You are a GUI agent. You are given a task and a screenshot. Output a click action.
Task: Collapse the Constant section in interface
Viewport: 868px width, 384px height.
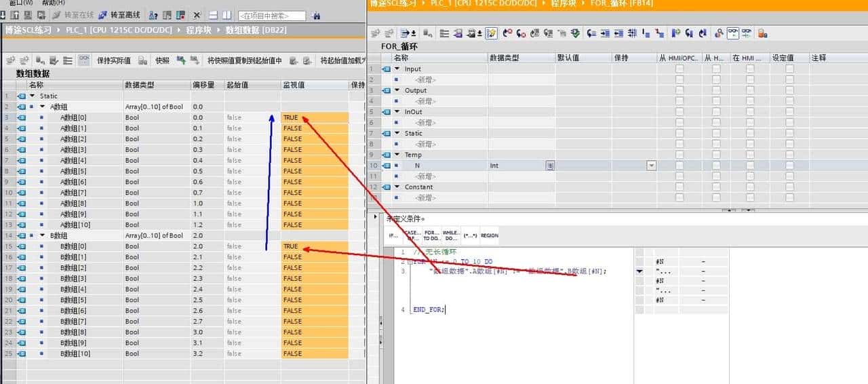coord(397,187)
